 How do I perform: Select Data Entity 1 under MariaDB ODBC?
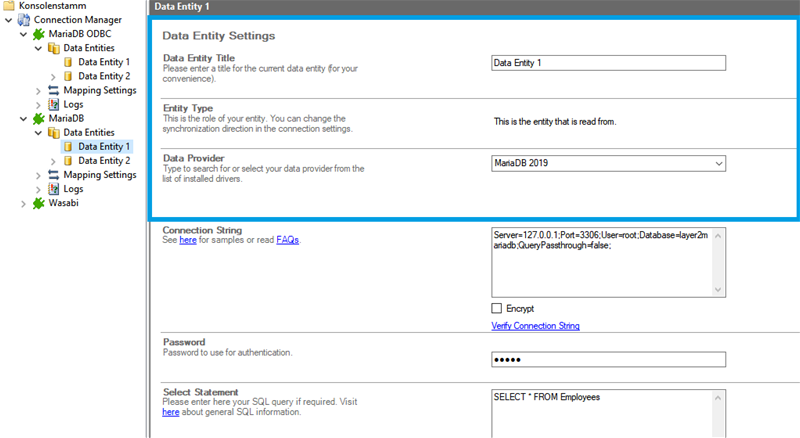point(104,62)
